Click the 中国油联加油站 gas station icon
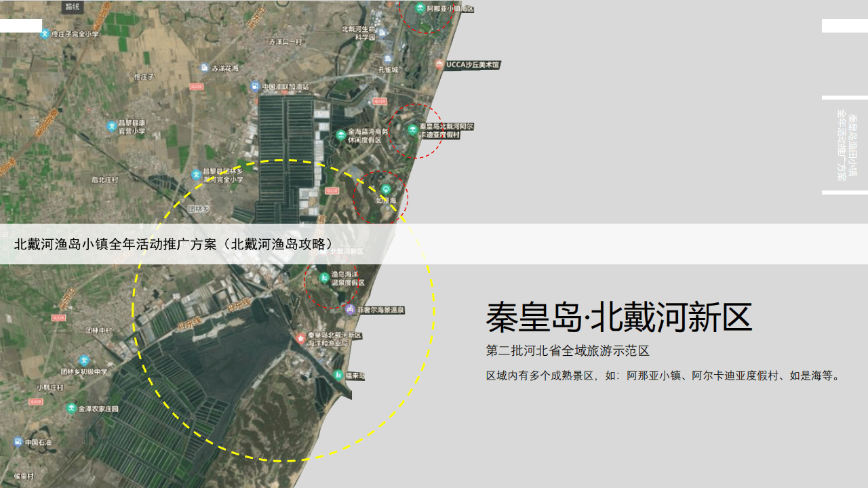The image size is (868, 488). tap(255, 87)
